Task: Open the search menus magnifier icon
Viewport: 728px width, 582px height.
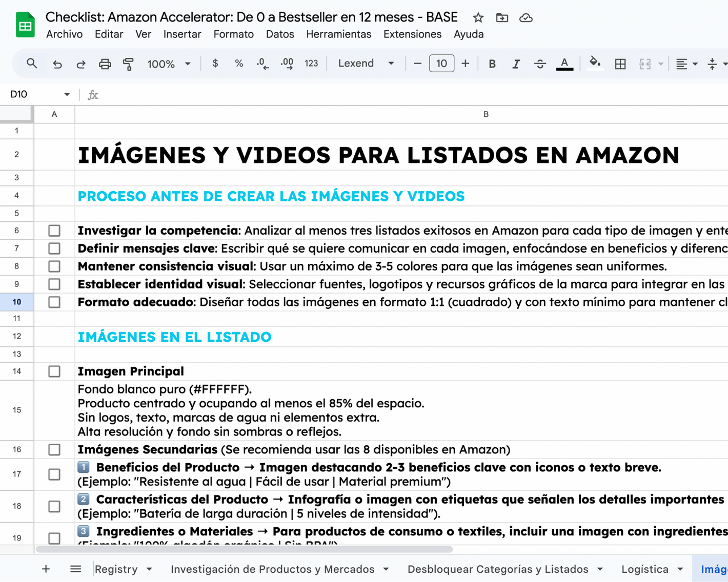Action: [32, 64]
